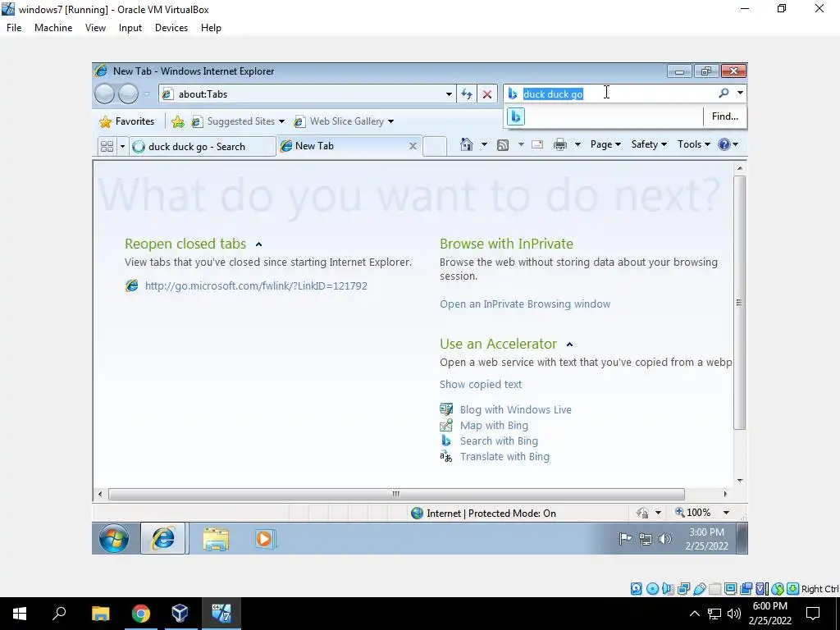Click the Print icon in command bar
Screen dimensions: 840x630
pyautogui.click(x=560, y=144)
